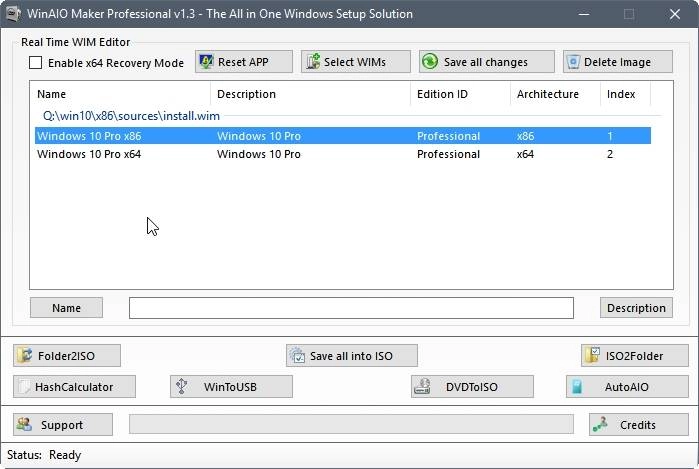Click the Save all into ISO icon

tap(297, 355)
